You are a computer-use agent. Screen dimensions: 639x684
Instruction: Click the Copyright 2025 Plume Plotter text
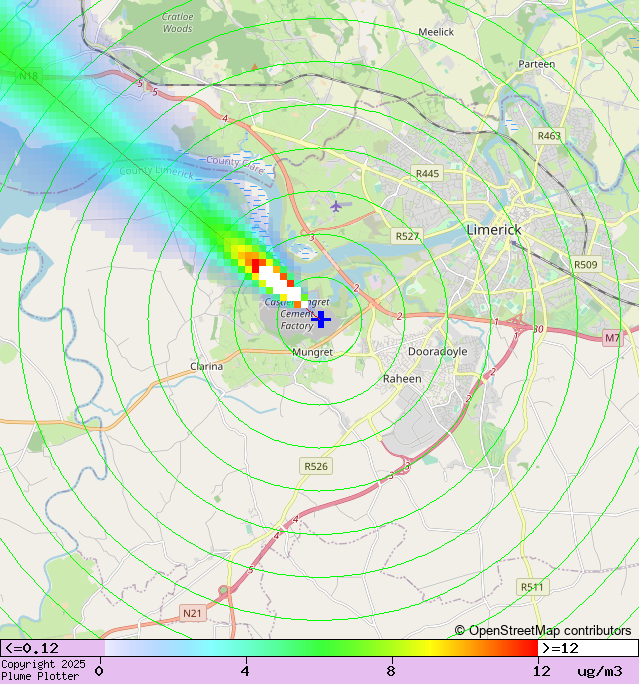pyautogui.click(x=43, y=670)
